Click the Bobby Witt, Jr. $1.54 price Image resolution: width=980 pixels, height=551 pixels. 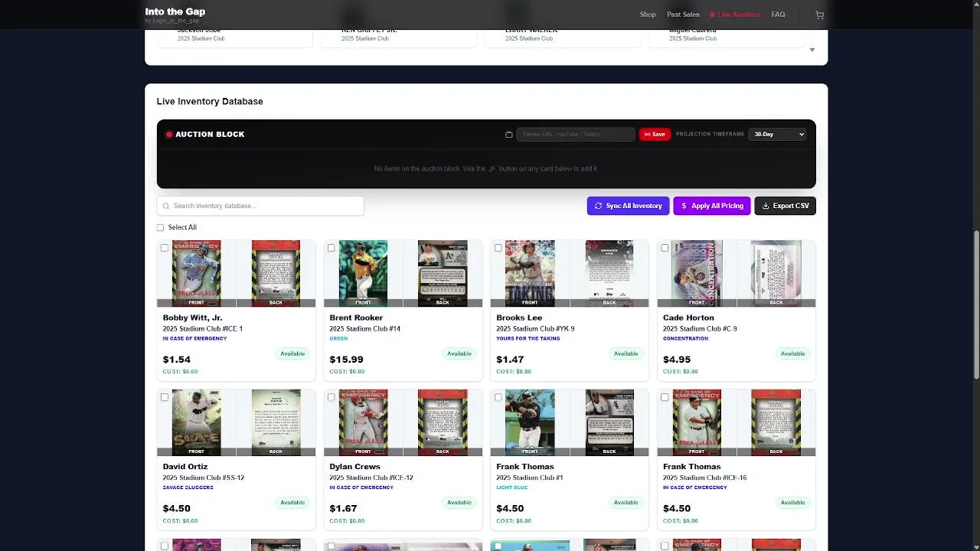(177, 360)
